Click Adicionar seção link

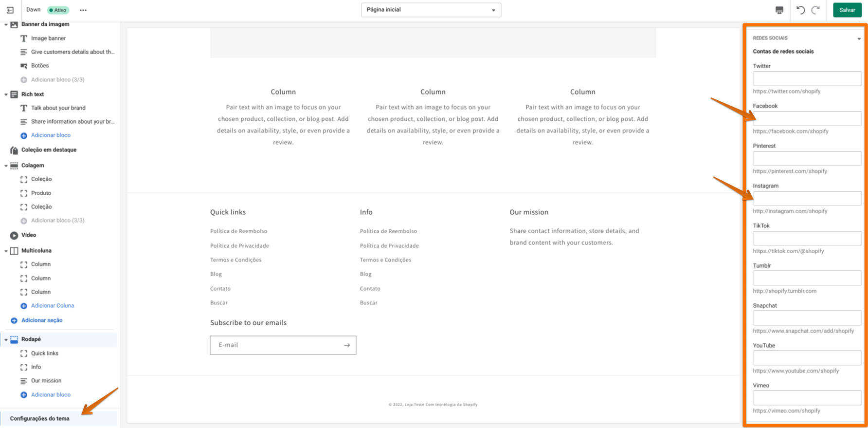click(42, 320)
